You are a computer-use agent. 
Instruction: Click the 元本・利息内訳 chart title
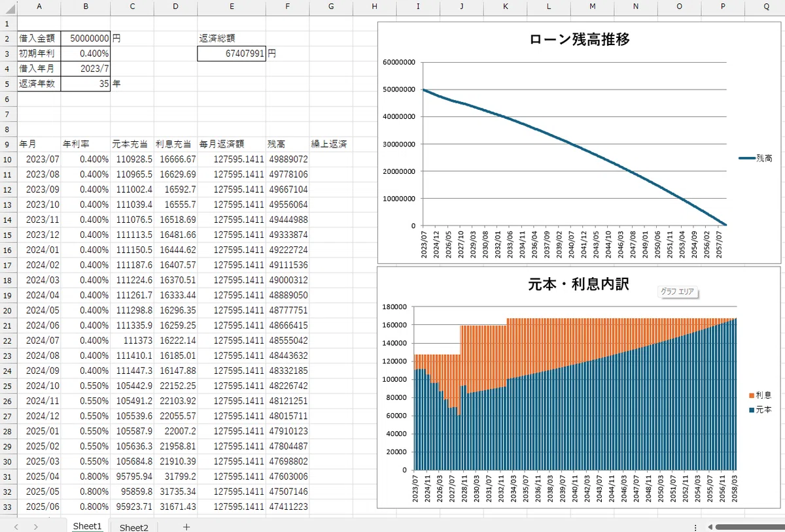pyautogui.click(x=579, y=284)
